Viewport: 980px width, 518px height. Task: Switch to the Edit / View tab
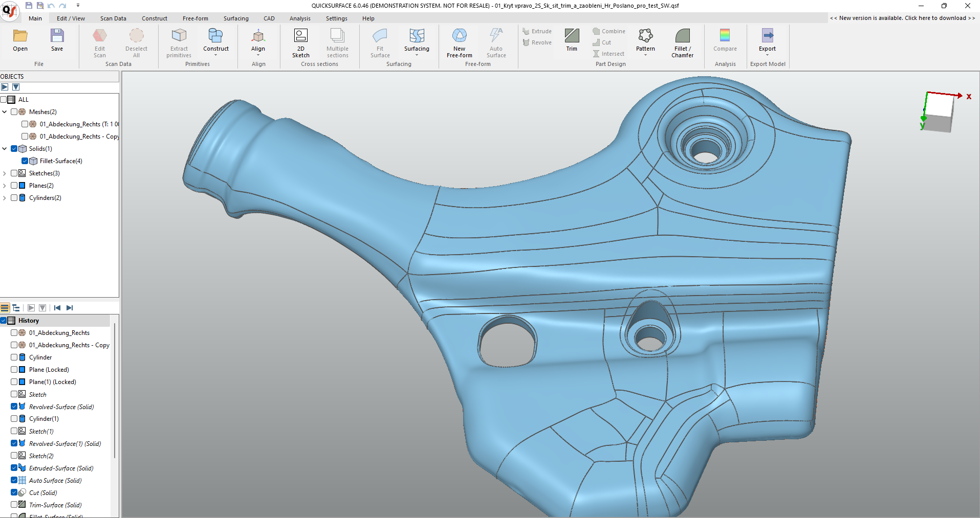[71, 18]
